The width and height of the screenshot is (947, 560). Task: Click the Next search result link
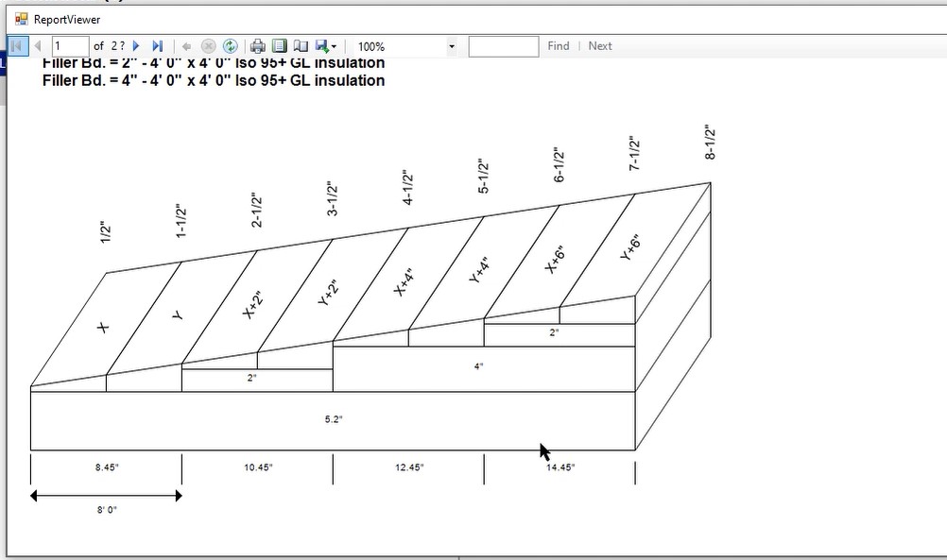[600, 46]
